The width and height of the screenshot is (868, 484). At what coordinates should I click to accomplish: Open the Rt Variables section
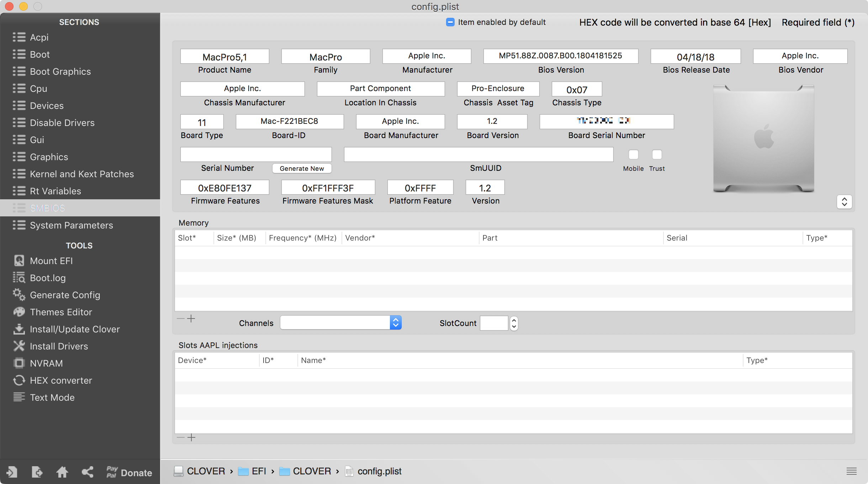click(x=55, y=191)
